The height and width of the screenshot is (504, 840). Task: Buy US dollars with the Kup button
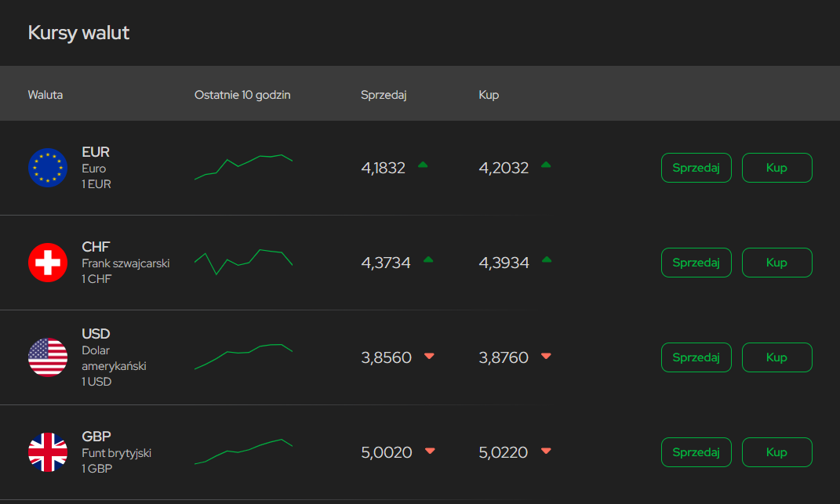point(776,357)
